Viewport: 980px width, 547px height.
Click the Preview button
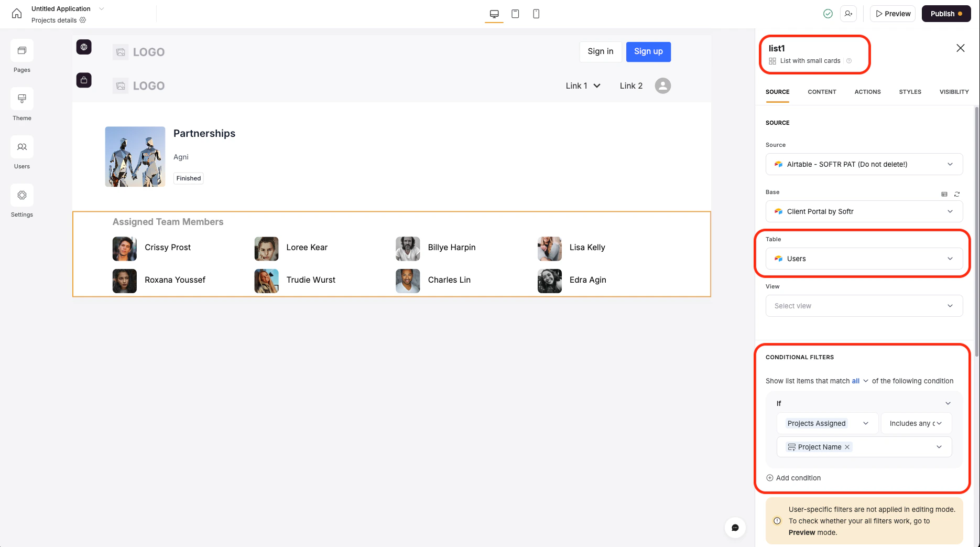click(892, 14)
